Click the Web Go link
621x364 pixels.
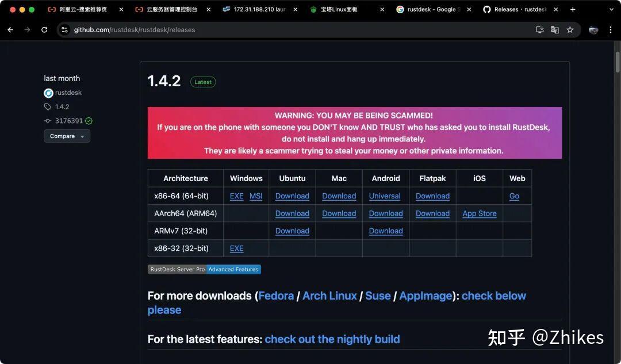pyautogui.click(x=514, y=196)
